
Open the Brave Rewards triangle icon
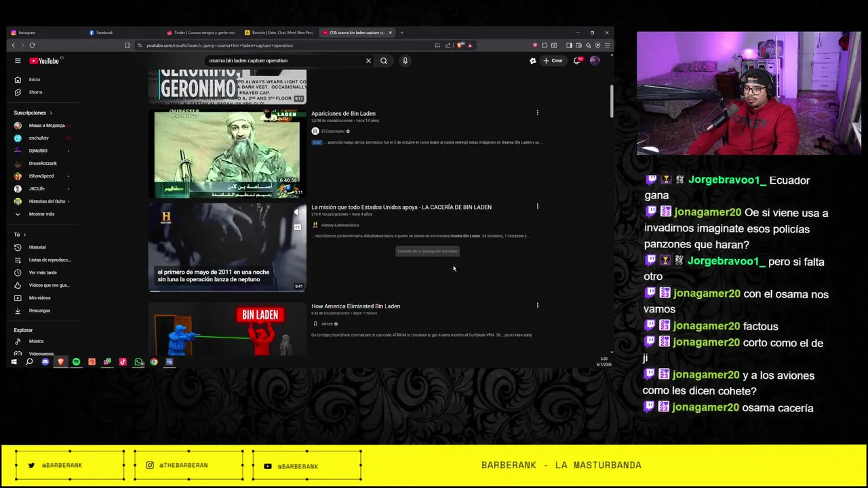coord(470,45)
